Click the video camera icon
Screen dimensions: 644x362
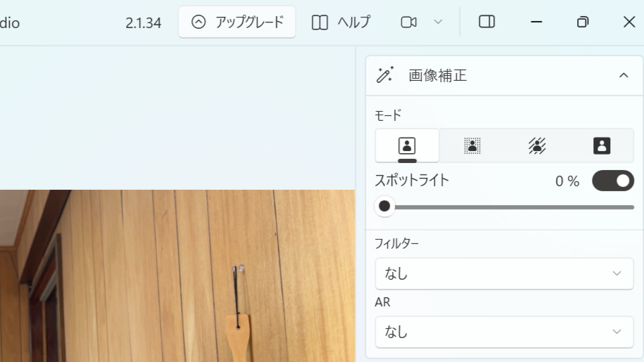409,22
